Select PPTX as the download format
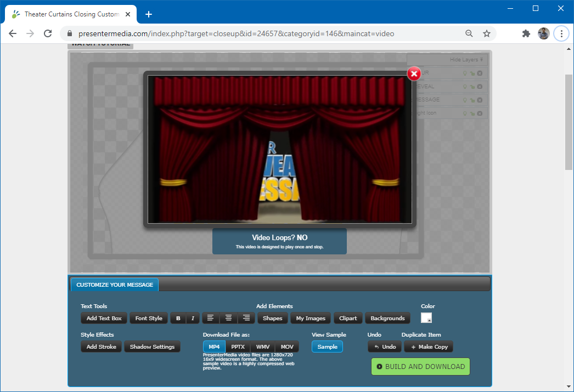The width and height of the screenshot is (574, 392). [x=238, y=346]
